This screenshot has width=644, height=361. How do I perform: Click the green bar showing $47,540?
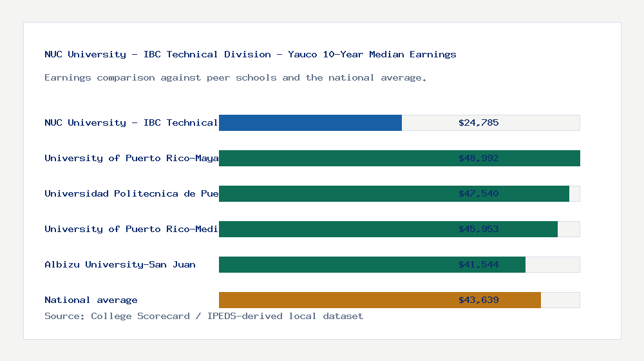(394, 193)
